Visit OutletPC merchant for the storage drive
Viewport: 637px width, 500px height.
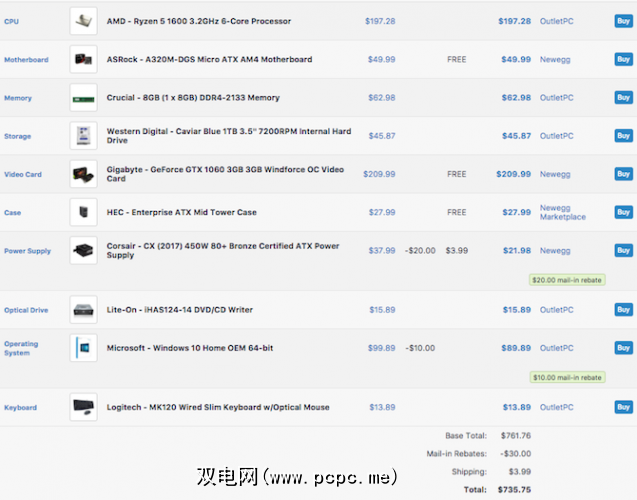point(557,136)
